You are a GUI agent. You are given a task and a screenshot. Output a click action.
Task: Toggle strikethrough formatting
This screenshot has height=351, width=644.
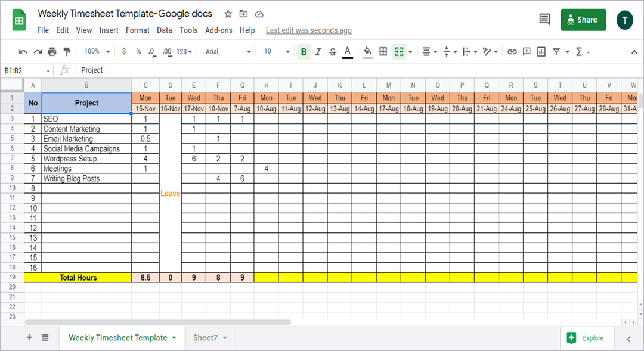coord(333,52)
